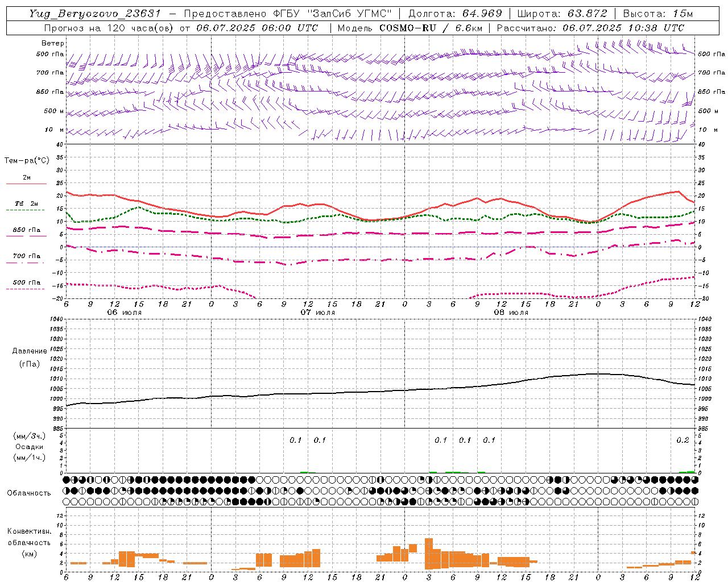Click the date label 08 июля
Screen dimensions: 728x582
pyautogui.click(x=511, y=313)
